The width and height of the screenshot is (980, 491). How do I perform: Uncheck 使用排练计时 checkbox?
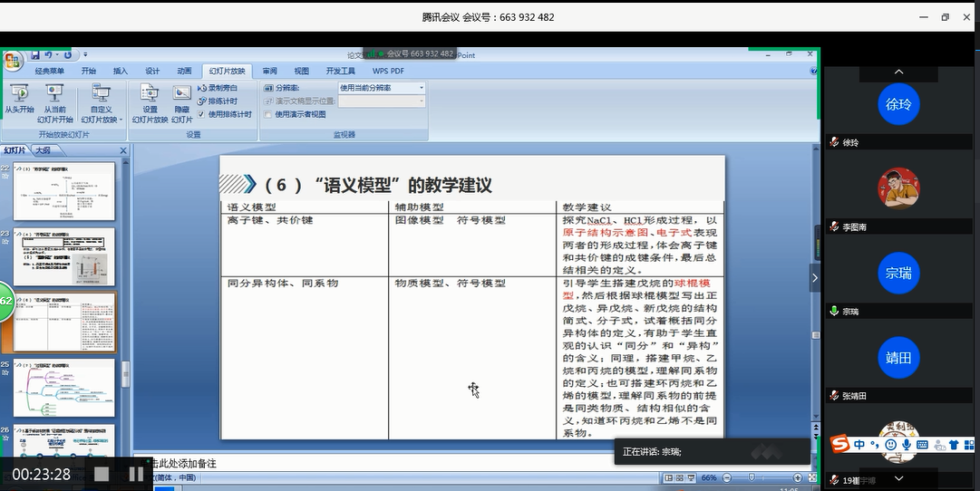[202, 114]
